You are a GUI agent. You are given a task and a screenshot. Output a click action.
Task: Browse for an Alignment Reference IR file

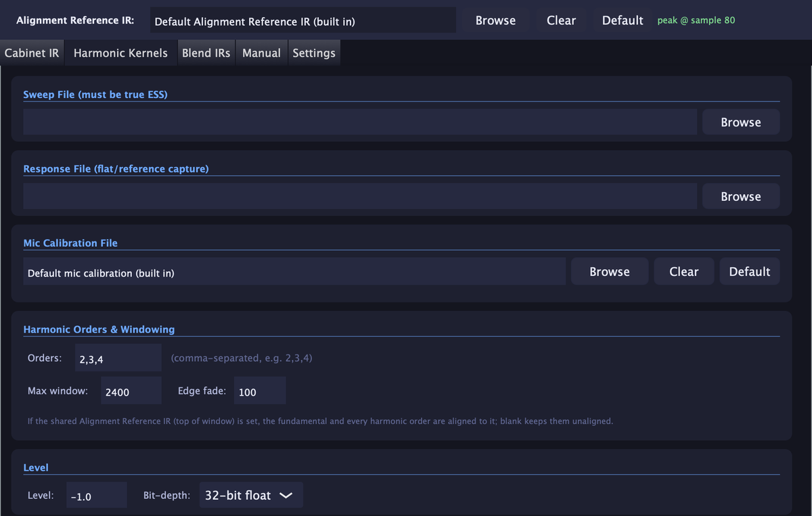tap(495, 20)
